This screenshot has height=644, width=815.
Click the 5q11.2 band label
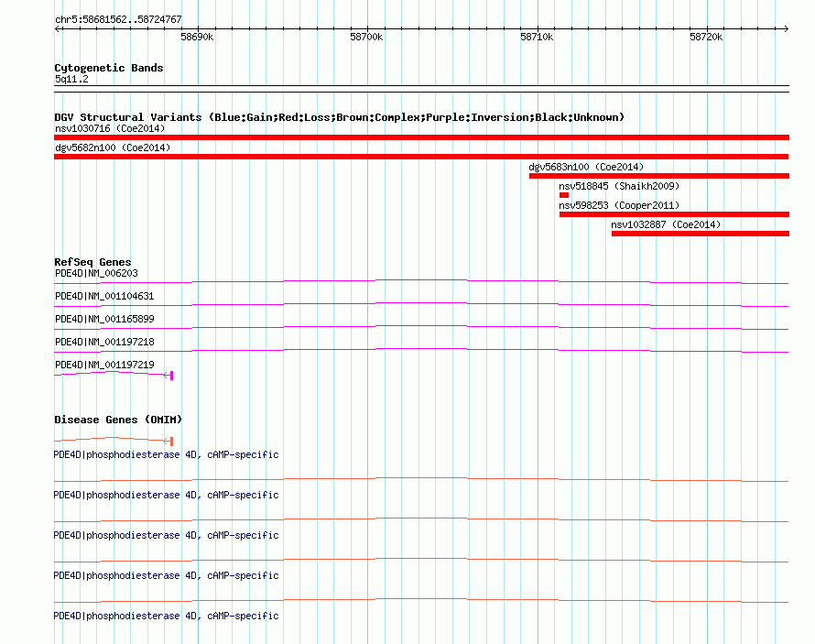[71, 79]
